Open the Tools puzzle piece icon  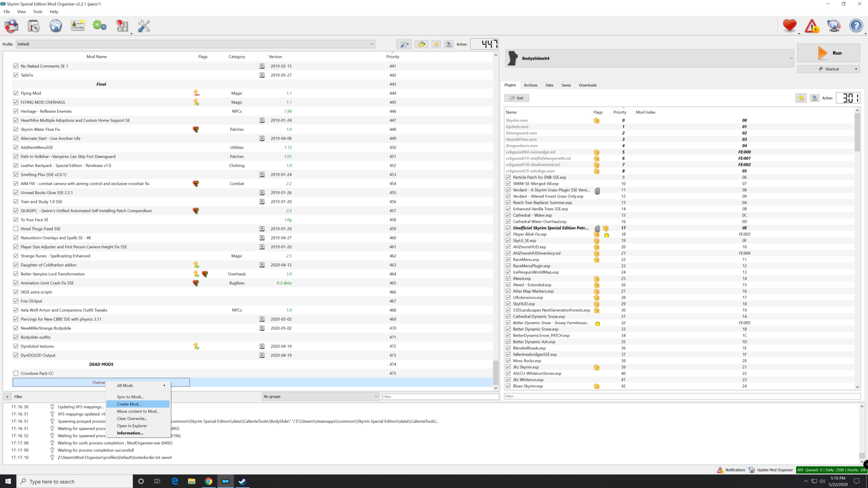pyautogui.click(x=122, y=26)
